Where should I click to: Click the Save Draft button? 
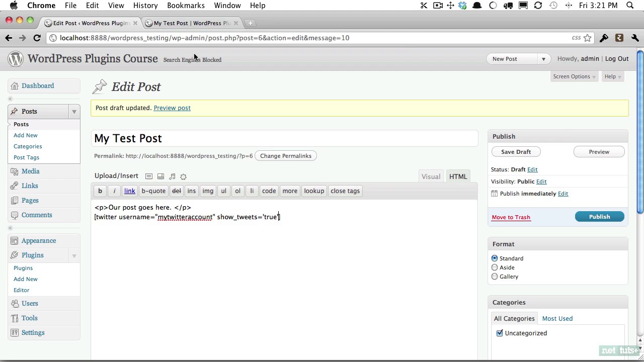point(516,152)
